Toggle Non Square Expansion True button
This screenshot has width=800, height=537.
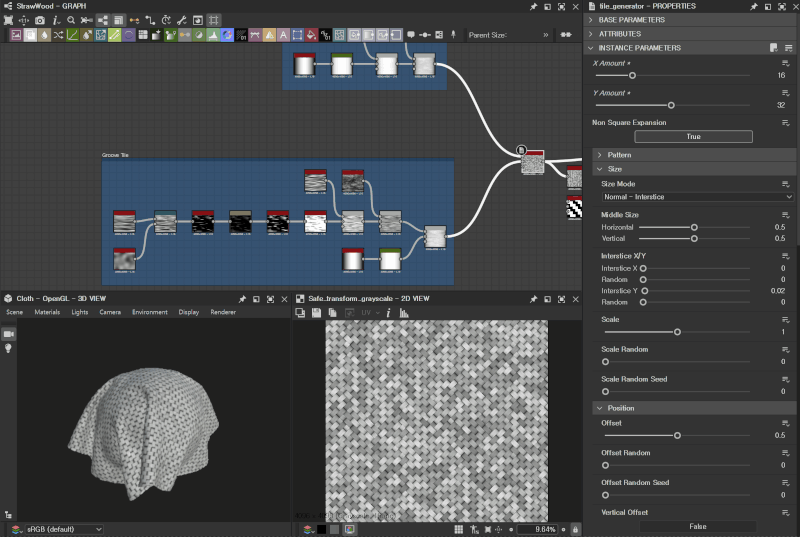[x=692, y=136]
